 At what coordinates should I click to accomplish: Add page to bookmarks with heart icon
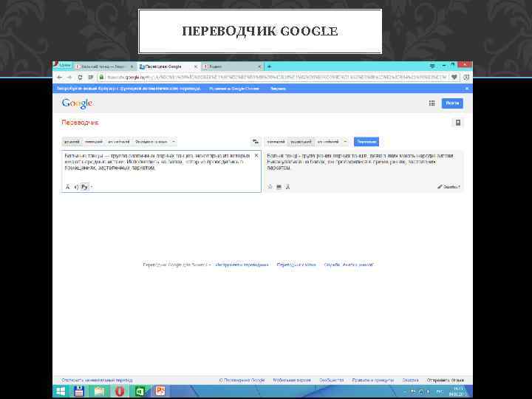(454, 78)
